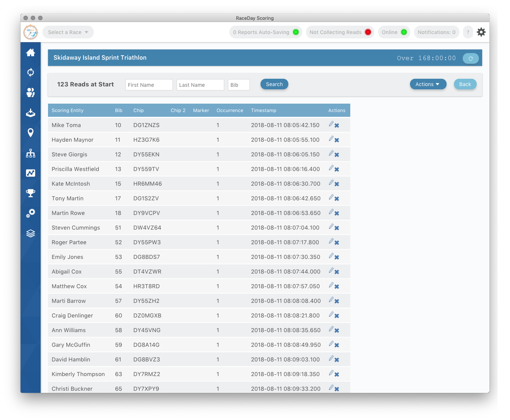This screenshot has width=510, height=420.
Task: Open the download-tray reads sidebar icon
Action: point(30,112)
